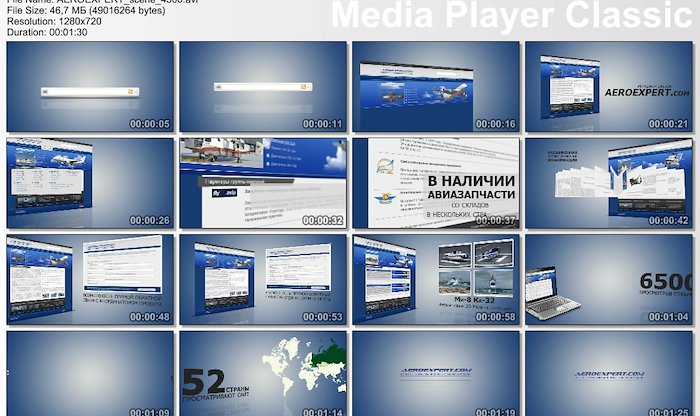The image size is (700, 416).
Task: Select the logo thumbnail stamped 00:01:25
Action: pyautogui.click(x=608, y=373)
